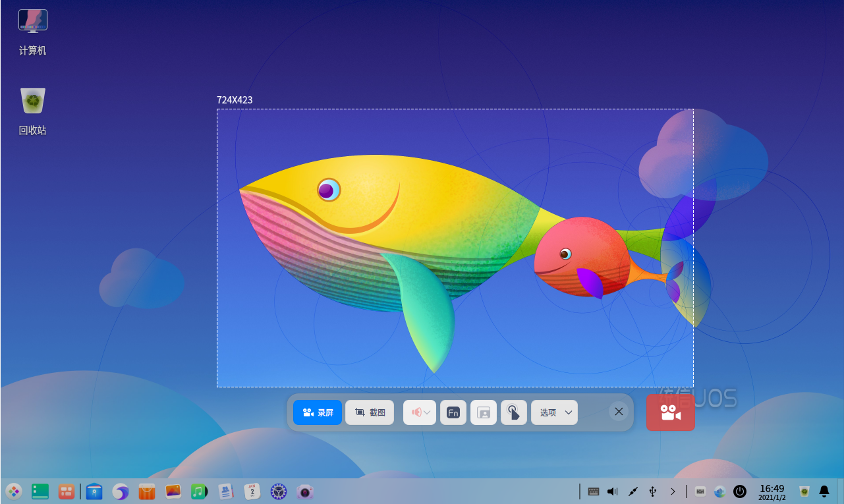This screenshot has width=844, height=504.
Task: Open the launcher from the dock
Action: point(14,491)
